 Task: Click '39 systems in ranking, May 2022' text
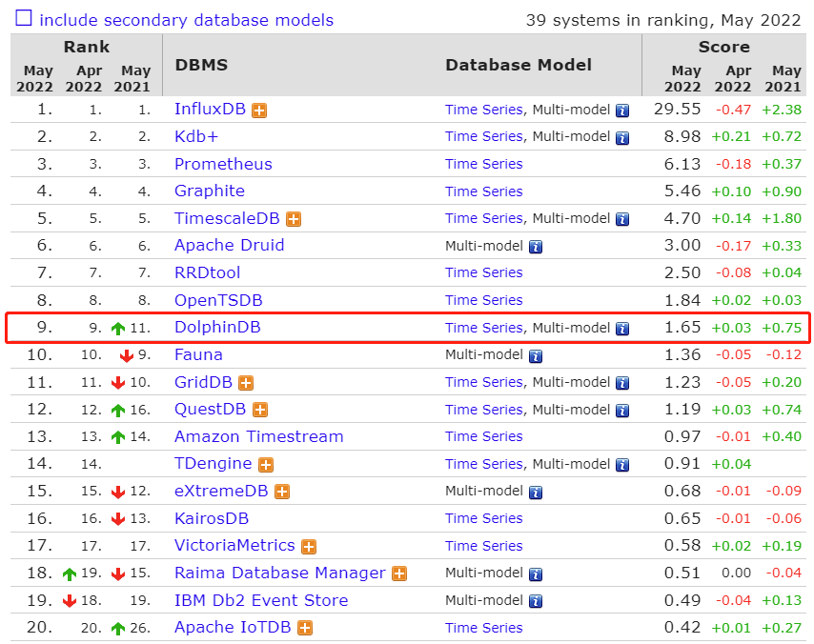pos(663,20)
